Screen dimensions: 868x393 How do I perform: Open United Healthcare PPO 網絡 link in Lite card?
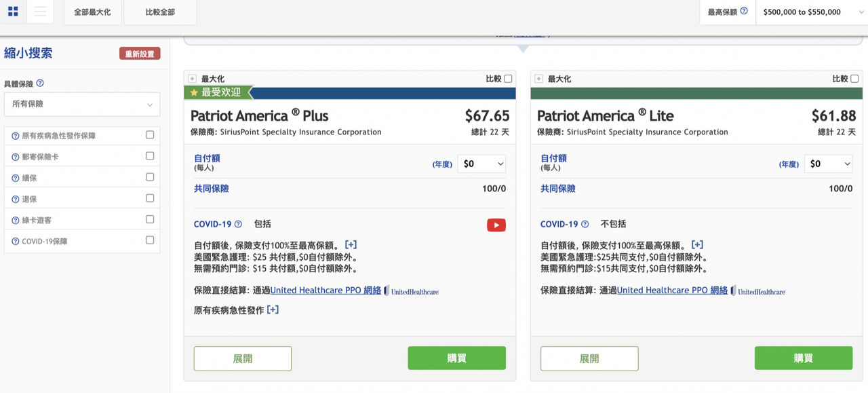[673, 291]
